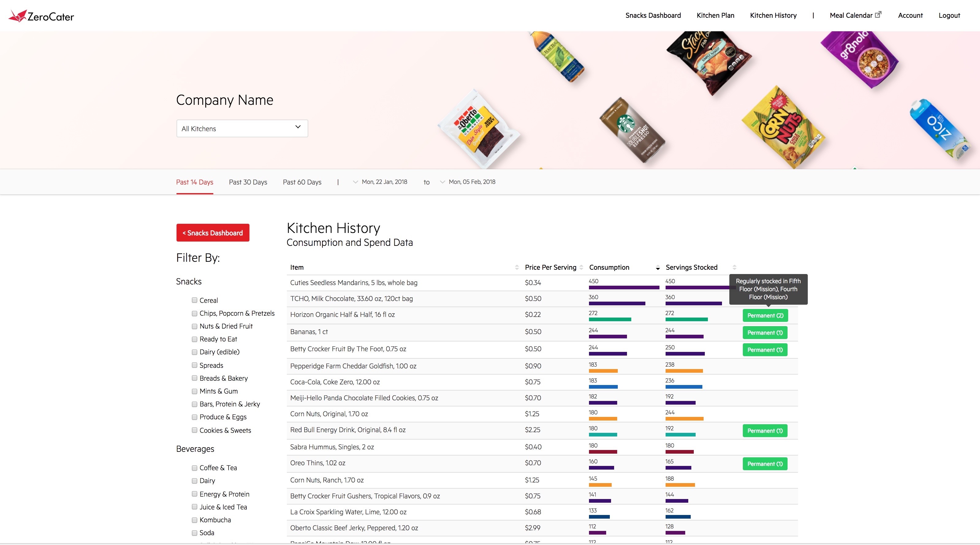Open the All Kitchens dropdown

242,128
